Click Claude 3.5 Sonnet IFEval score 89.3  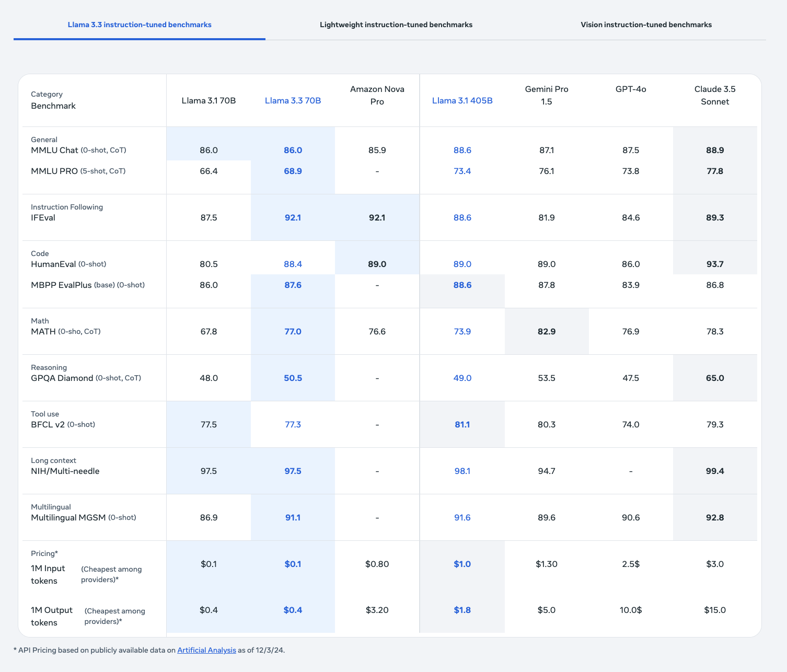pos(715,217)
